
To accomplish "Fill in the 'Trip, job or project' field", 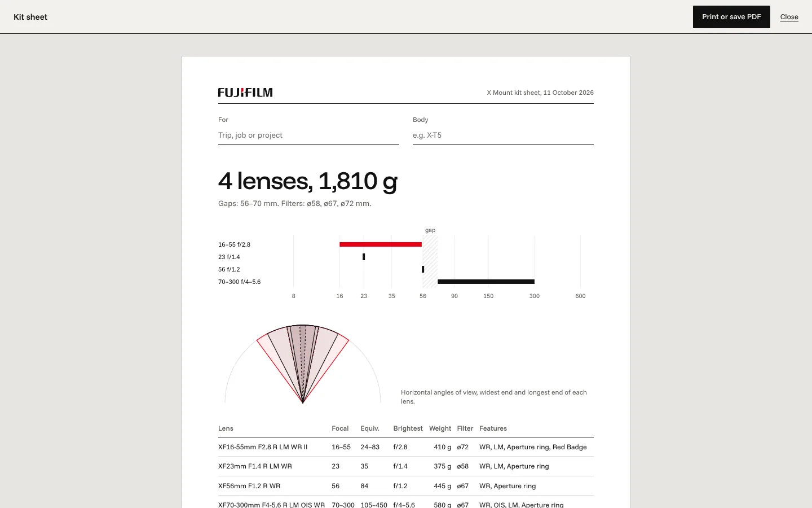I will (308, 135).
